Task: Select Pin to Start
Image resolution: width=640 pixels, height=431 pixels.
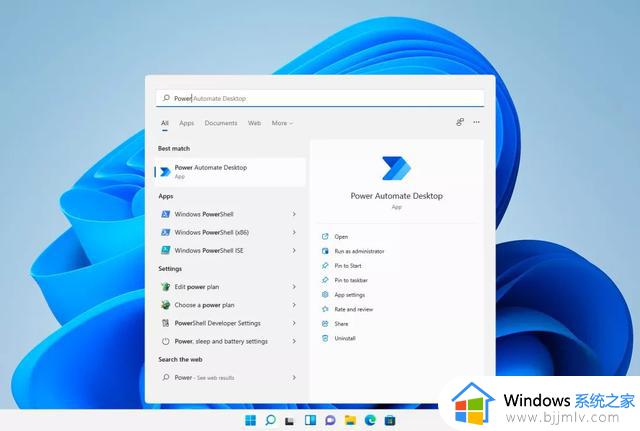Action: pos(348,266)
